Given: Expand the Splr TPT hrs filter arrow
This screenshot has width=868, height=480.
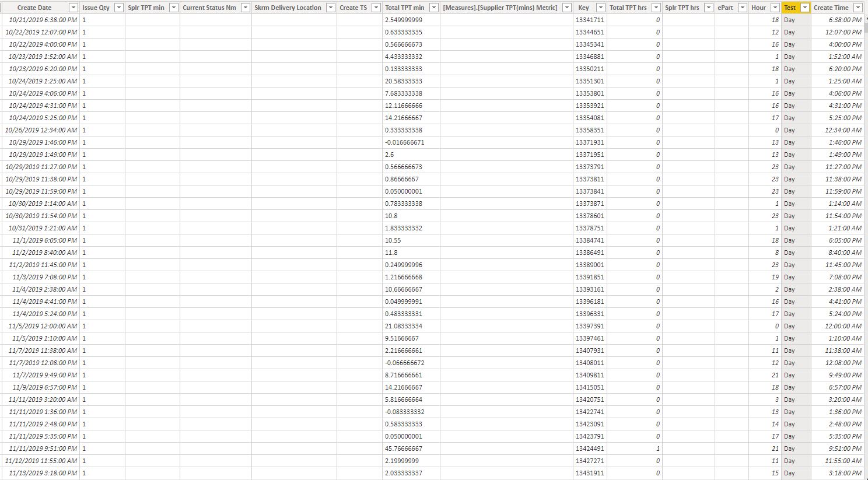Looking at the screenshot, I should pyautogui.click(x=708, y=8).
